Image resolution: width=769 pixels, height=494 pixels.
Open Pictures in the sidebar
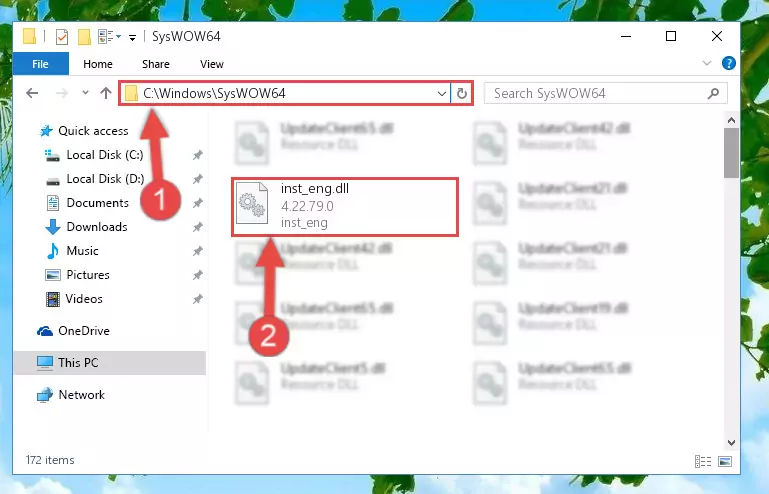[x=77, y=275]
